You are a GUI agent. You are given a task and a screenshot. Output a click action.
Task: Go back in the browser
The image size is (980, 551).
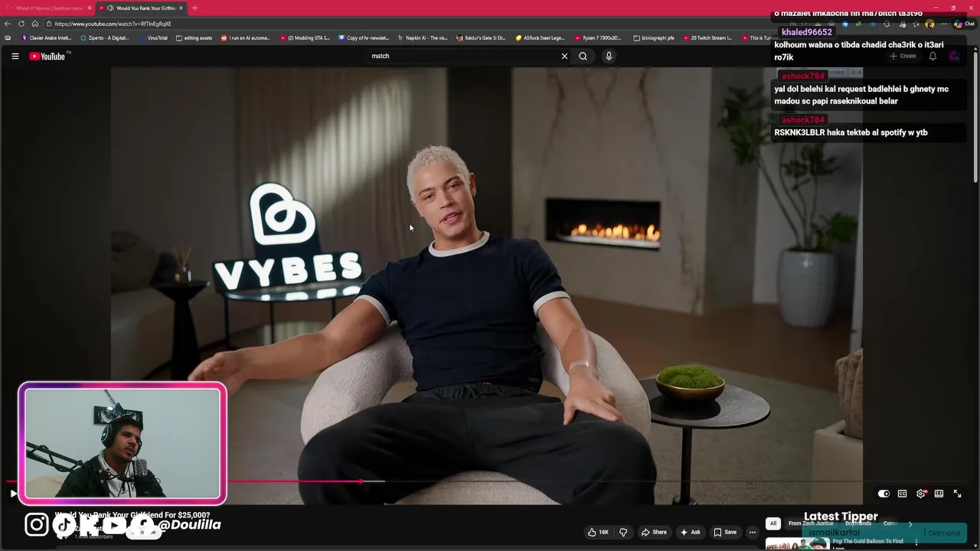click(8, 24)
